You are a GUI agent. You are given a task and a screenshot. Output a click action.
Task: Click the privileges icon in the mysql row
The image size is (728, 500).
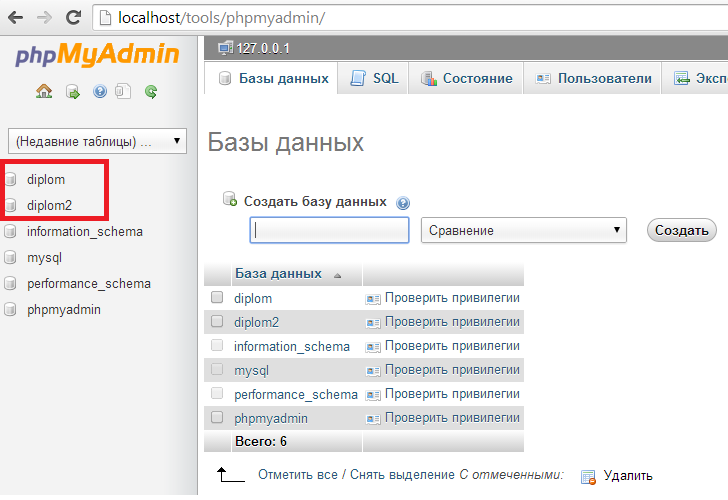coord(373,371)
